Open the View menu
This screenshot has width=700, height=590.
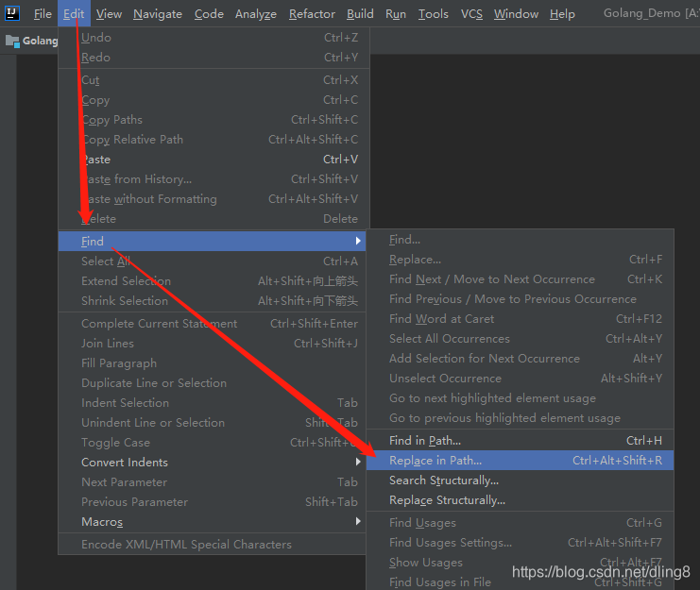pos(109,14)
